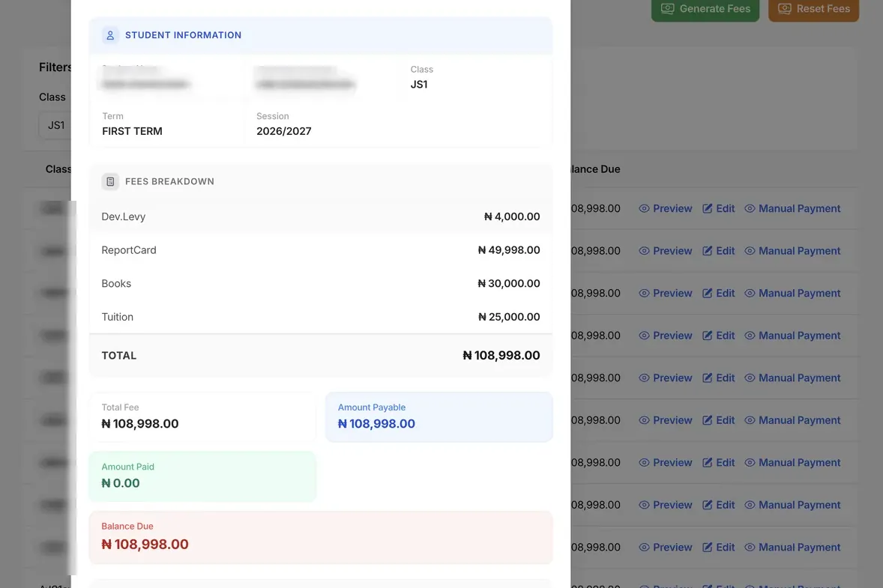Click the TOTAL row ₦108,998.00 amount
The width and height of the screenshot is (883, 588).
pos(501,356)
